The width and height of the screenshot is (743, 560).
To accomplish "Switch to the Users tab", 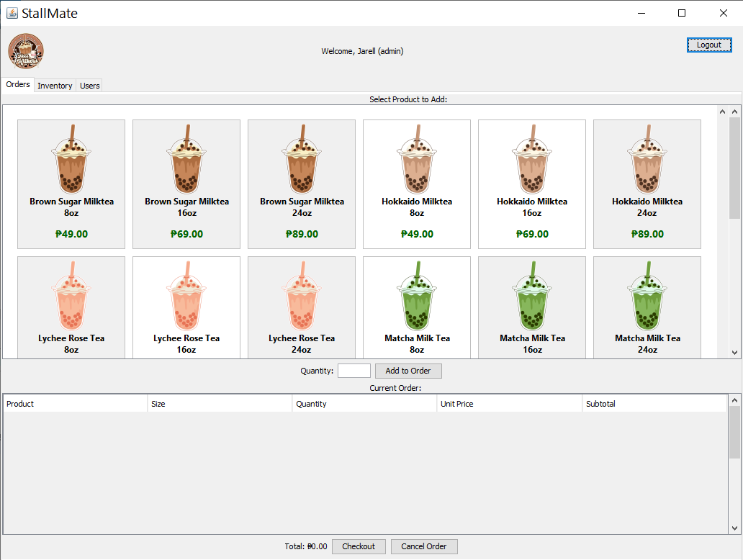I will (89, 86).
